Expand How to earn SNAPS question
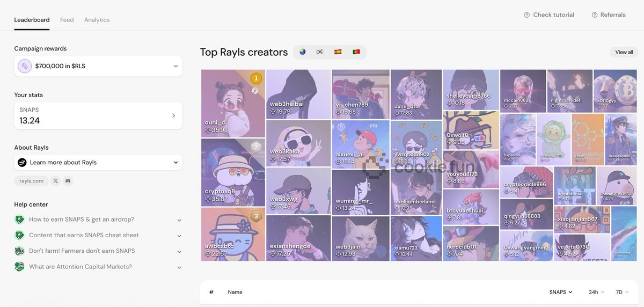 click(179, 220)
